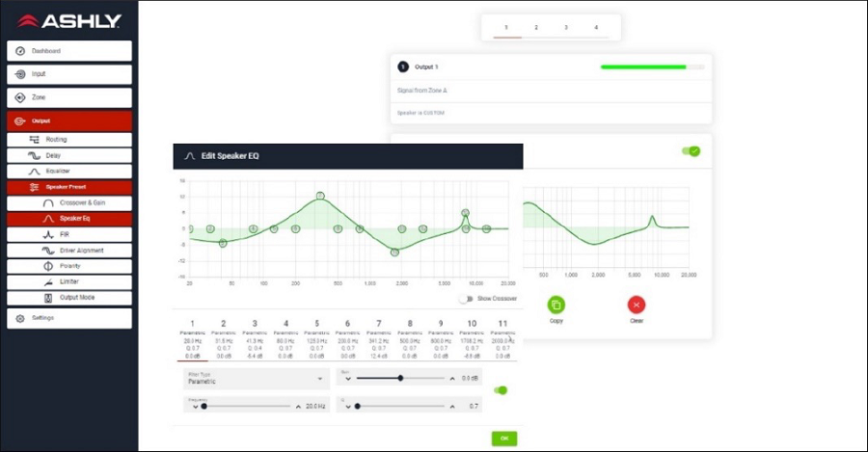Click the green OK button
868x452 pixels.
503,439
